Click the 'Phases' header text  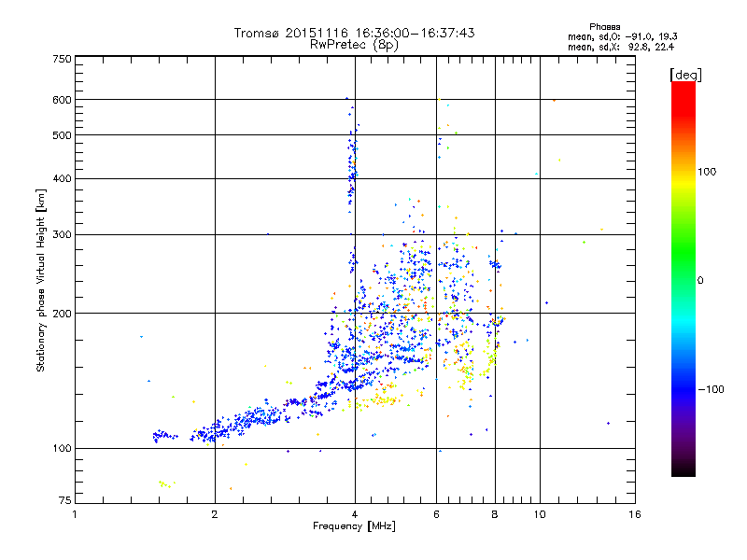604,27
